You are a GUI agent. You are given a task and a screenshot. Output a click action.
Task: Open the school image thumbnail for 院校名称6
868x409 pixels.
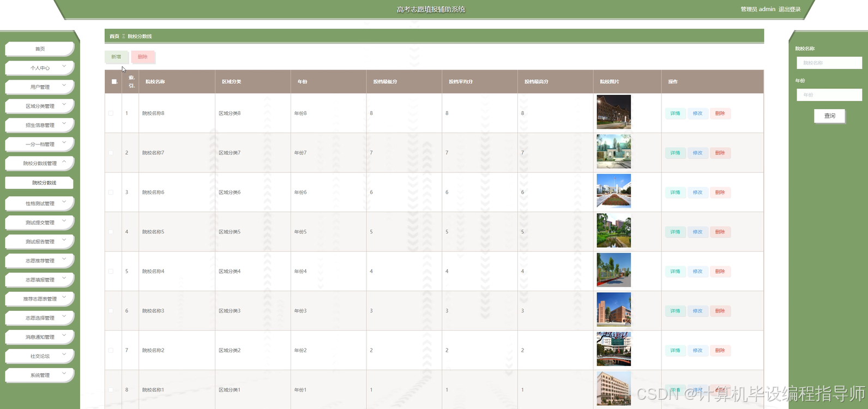click(x=614, y=191)
